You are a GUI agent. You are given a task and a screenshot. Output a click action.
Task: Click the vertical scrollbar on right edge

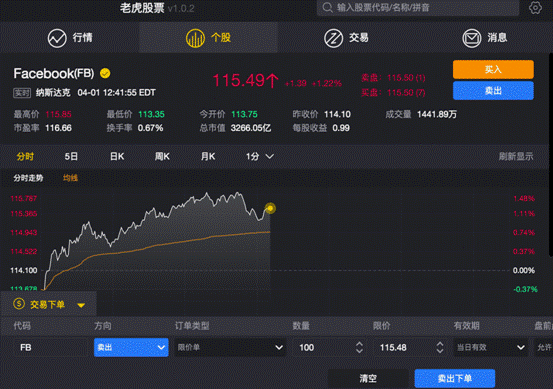pyautogui.click(x=551, y=155)
